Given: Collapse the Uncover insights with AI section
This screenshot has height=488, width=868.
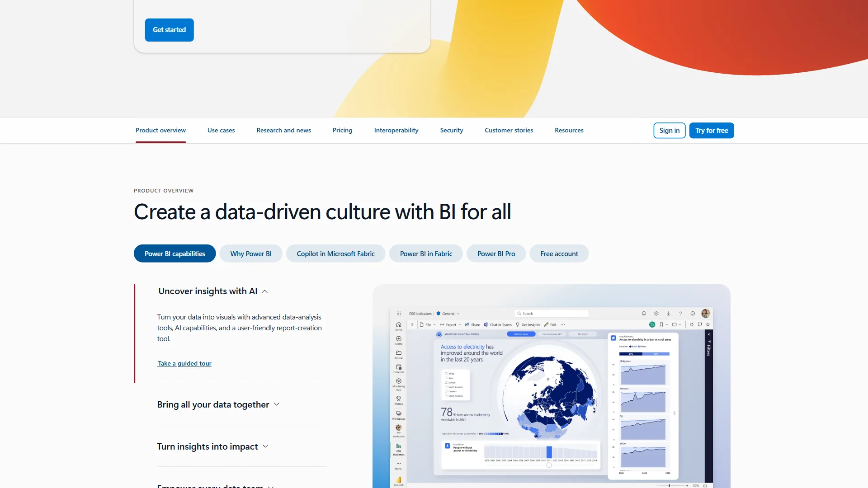Looking at the screenshot, I should click(213, 291).
